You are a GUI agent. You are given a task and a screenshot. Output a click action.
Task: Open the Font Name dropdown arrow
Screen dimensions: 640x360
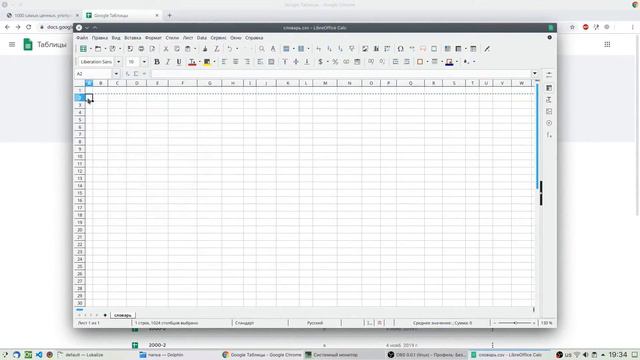coord(119,62)
